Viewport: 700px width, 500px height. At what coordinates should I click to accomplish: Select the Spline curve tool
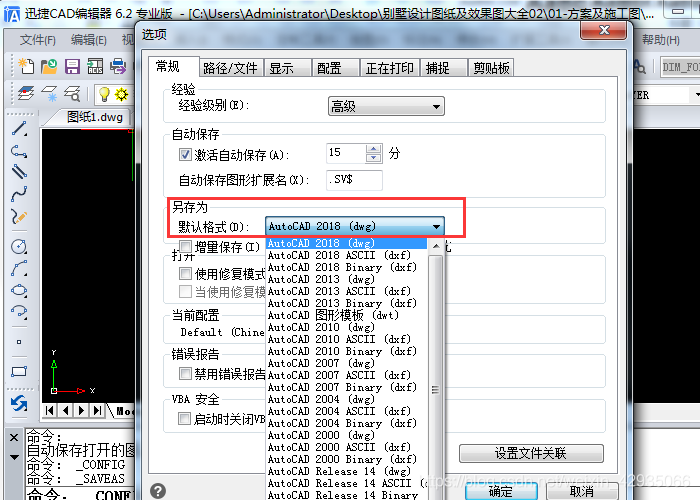[x=19, y=194]
